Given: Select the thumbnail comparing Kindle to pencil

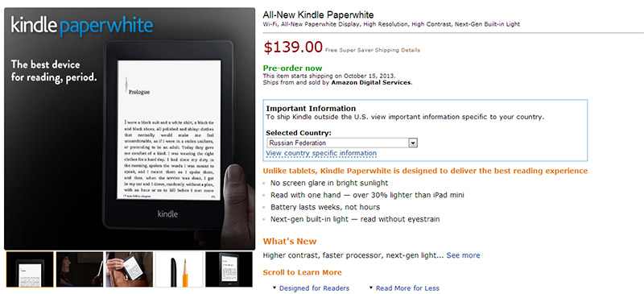Looking at the screenshot, I should (x=179, y=269).
